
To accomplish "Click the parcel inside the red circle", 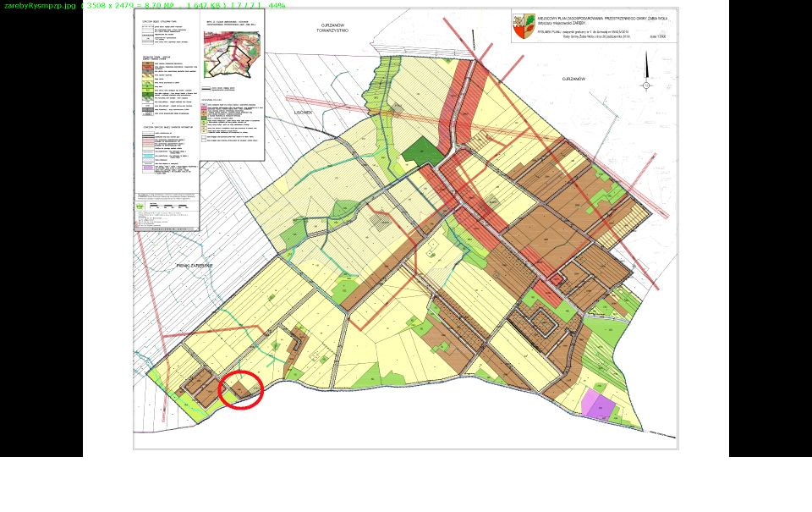I will (242, 388).
